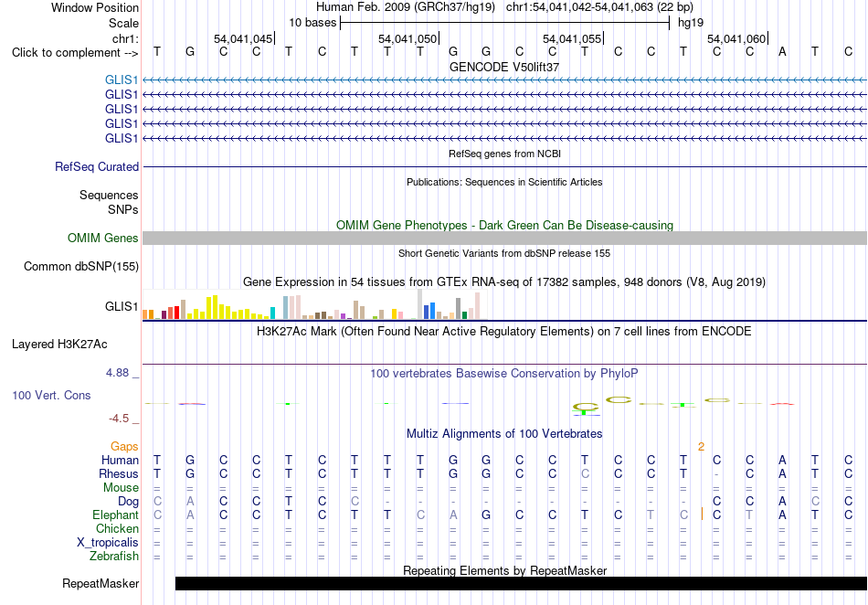The image size is (868, 605).
Task: Open the '100 Vert. Cons' track label
Action: 51,395
